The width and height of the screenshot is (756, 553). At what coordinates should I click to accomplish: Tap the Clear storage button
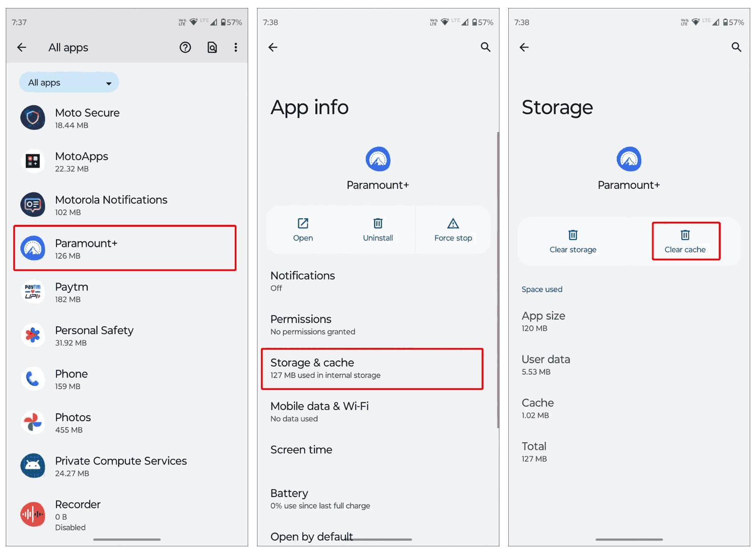[x=573, y=241]
